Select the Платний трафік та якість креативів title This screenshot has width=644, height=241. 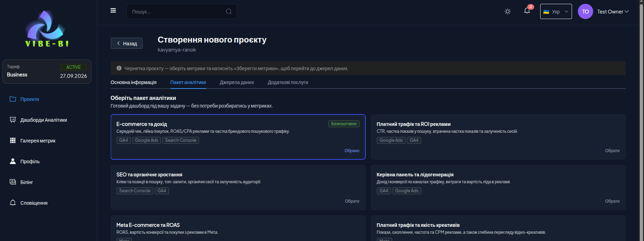[x=418, y=225]
